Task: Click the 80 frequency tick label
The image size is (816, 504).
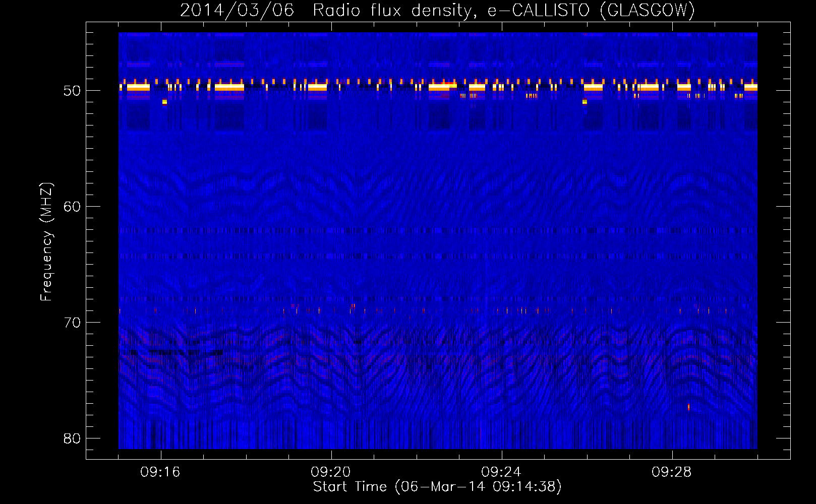Action: 72,438
